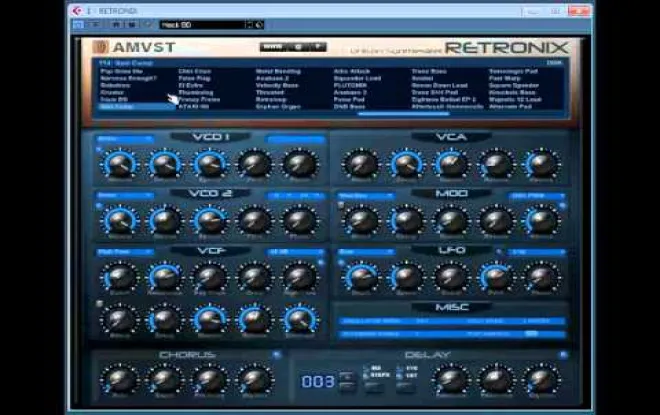
Task: Click the fourth LFO knob
Action: click(496, 277)
